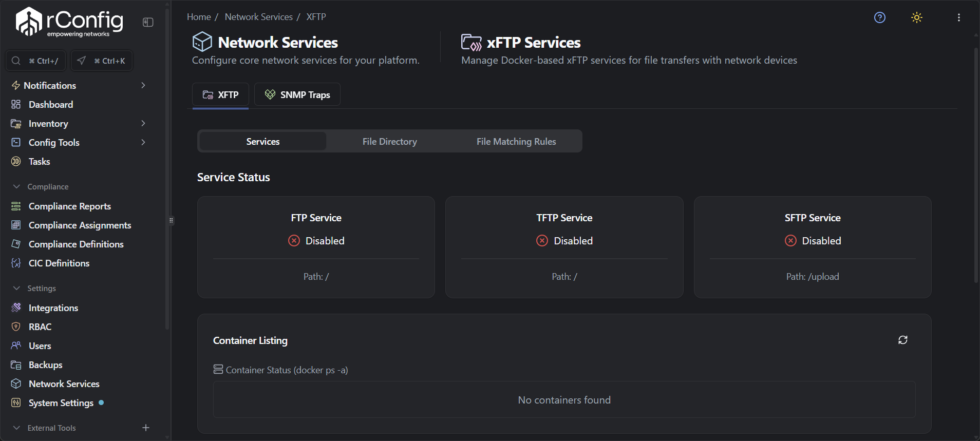Open the Integrations page
This screenshot has height=441, width=980.
click(x=53, y=308)
